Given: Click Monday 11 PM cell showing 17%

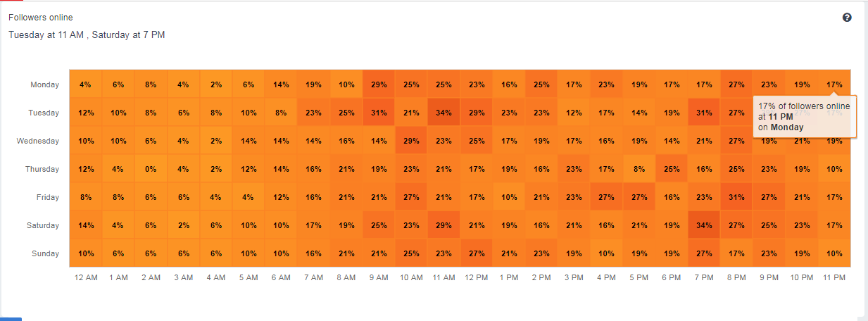Looking at the screenshot, I should [x=834, y=84].
